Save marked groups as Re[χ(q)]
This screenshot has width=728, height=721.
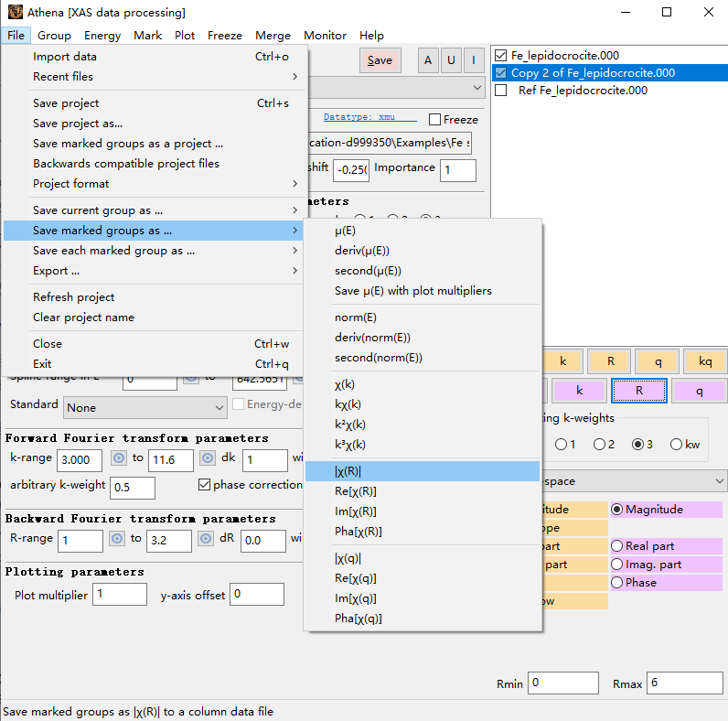pyautogui.click(x=423, y=578)
